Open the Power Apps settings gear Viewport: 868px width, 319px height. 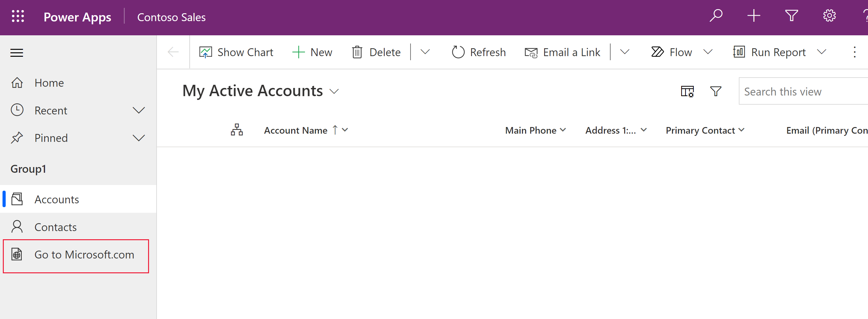tap(829, 15)
